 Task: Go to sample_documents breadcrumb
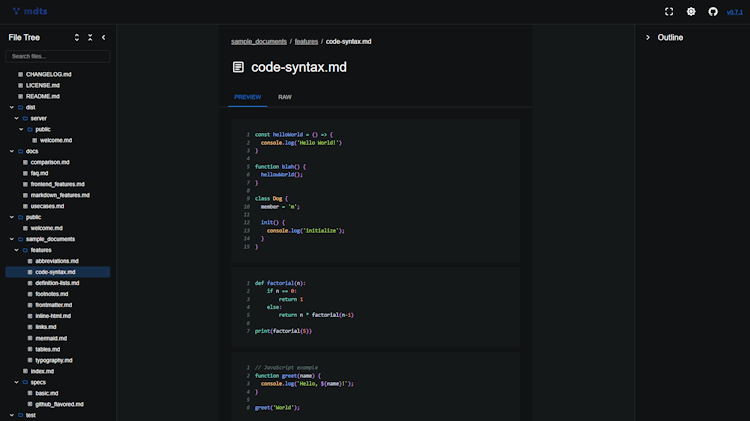(259, 42)
